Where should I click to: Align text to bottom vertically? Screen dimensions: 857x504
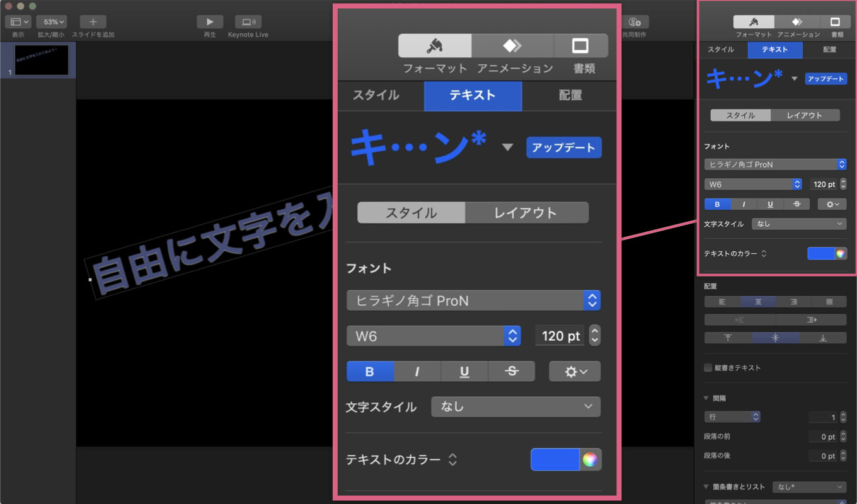click(x=823, y=338)
